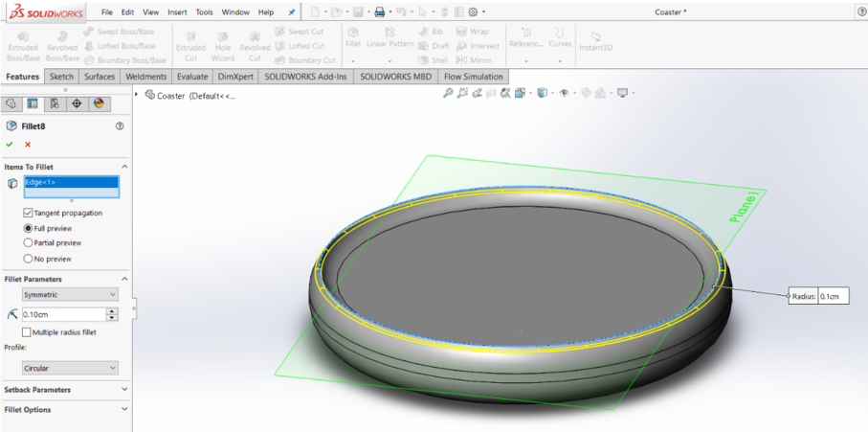Switch to the Surfaces tab
Viewport: 868px width, 432px height.
click(x=100, y=77)
